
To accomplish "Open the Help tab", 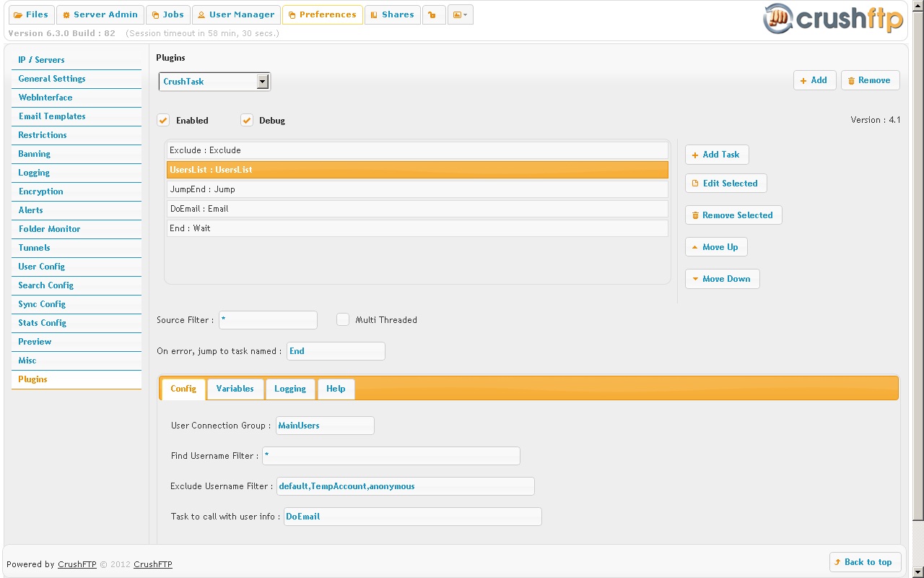I will click(x=336, y=389).
